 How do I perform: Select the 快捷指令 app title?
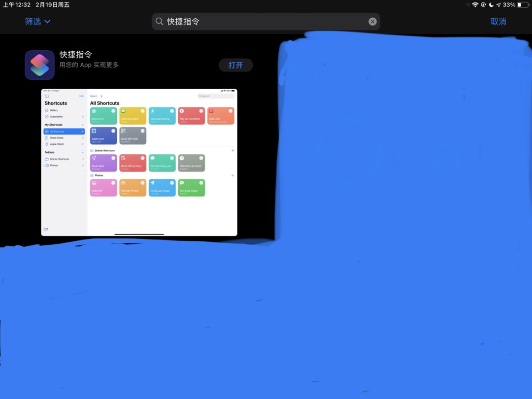click(76, 55)
